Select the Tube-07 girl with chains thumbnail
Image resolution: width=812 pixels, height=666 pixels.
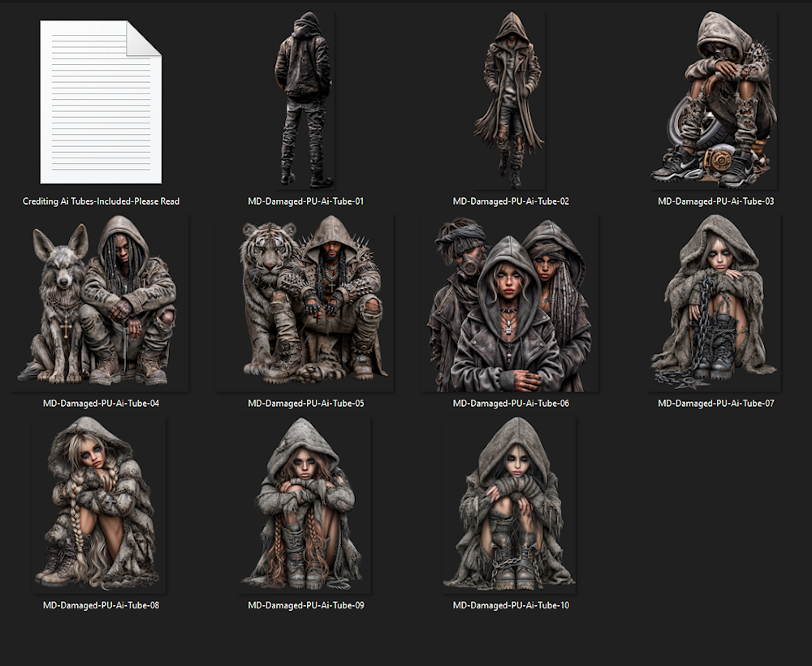(x=714, y=303)
